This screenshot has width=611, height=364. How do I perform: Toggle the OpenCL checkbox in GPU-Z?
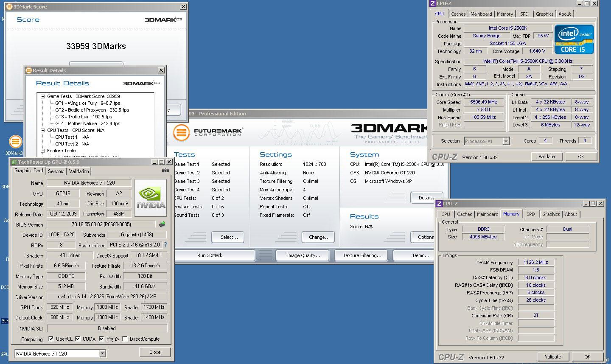[x=51, y=339]
